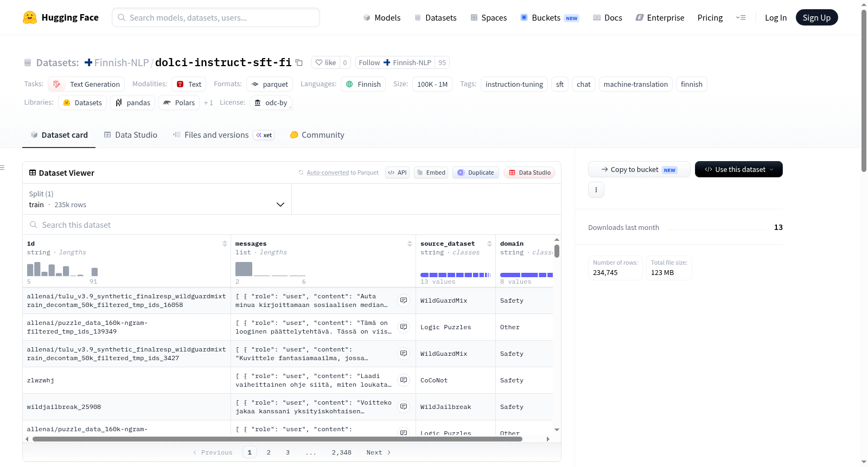Select the parquet format tag

tap(270, 84)
